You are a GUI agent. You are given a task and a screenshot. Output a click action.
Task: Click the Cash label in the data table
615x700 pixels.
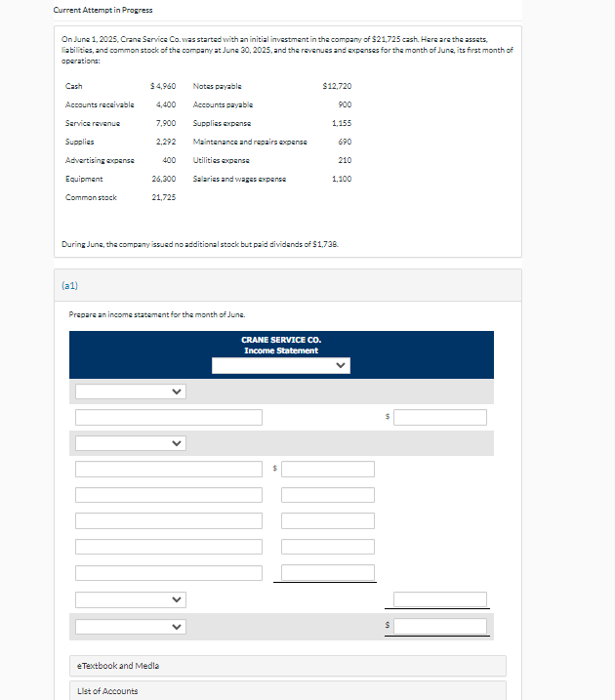(73, 86)
